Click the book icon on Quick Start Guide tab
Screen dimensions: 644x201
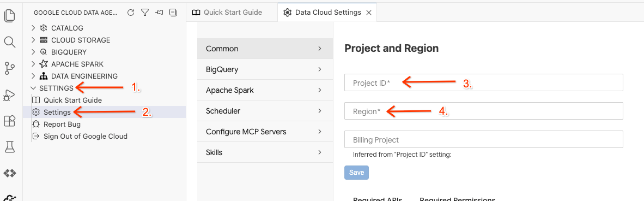pyautogui.click(x=196, y=13)
